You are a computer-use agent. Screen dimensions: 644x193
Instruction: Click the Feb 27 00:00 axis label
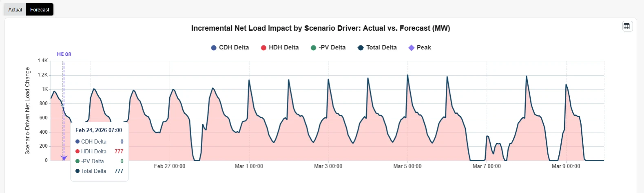(x=170, y=166)
